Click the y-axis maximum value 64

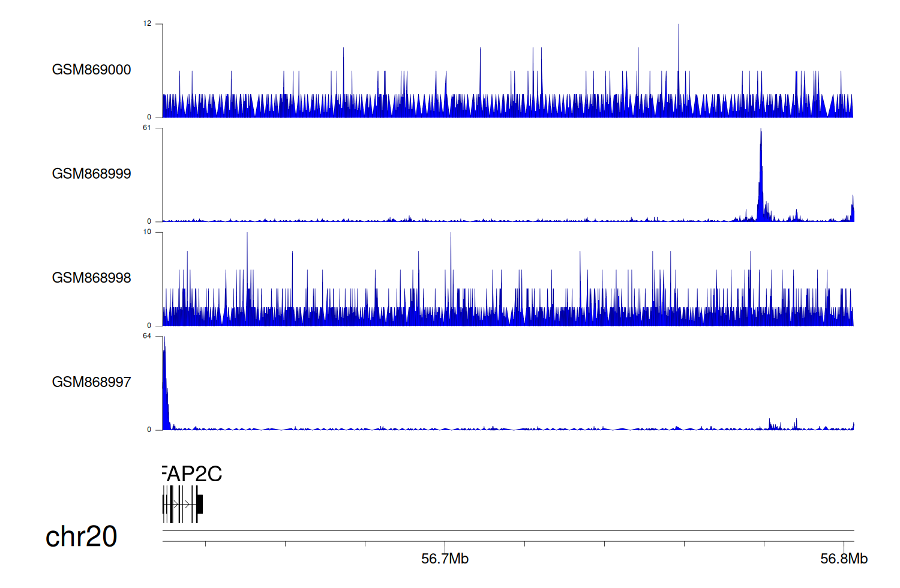point(147,336)
